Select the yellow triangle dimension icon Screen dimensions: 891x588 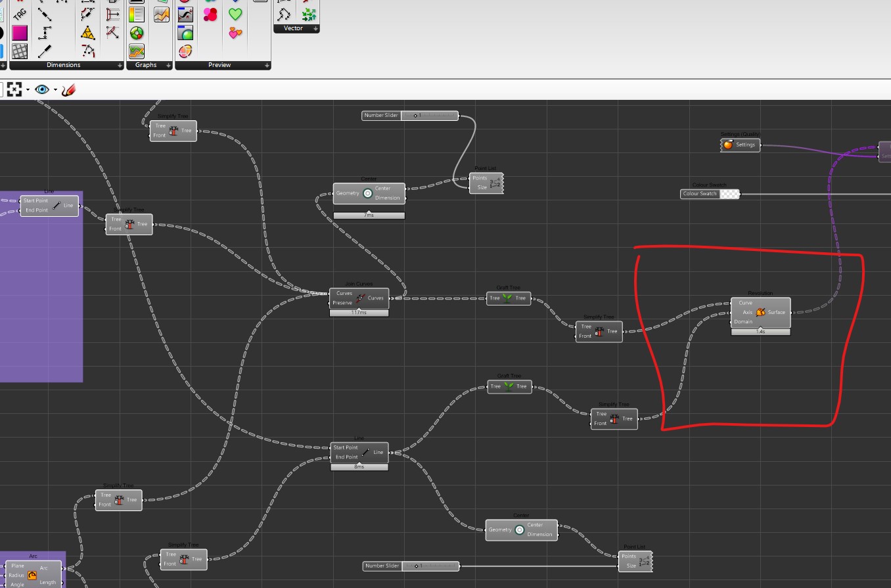[x=87, y=33]
